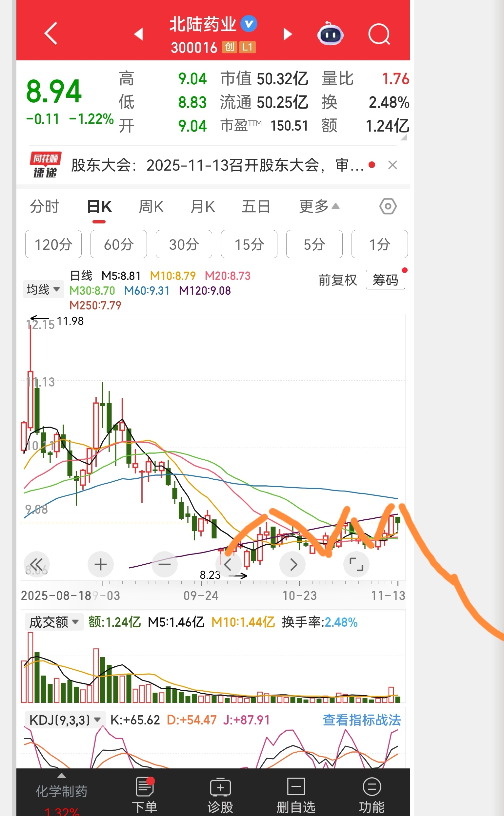Viewport: 504px width, 816px height.
Task: Tap 09-24 date marker on axis
Action: point(201,596)
